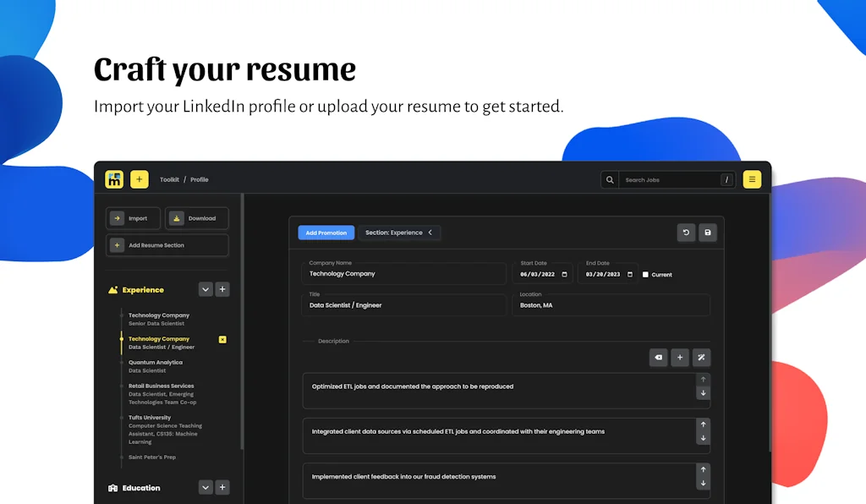This screenshot has height=504, width=866.
Task: Open the hamburger menu at top right
Action: (752, 179)
